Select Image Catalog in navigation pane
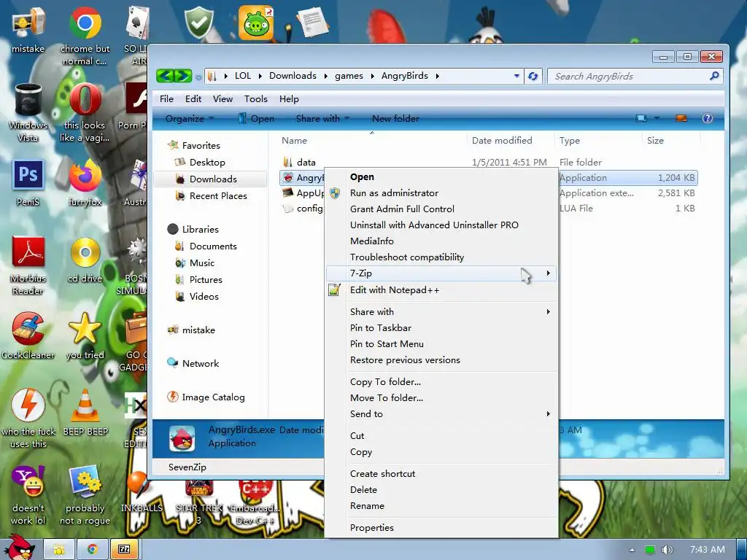747x560 pixels. pos(213,397)
